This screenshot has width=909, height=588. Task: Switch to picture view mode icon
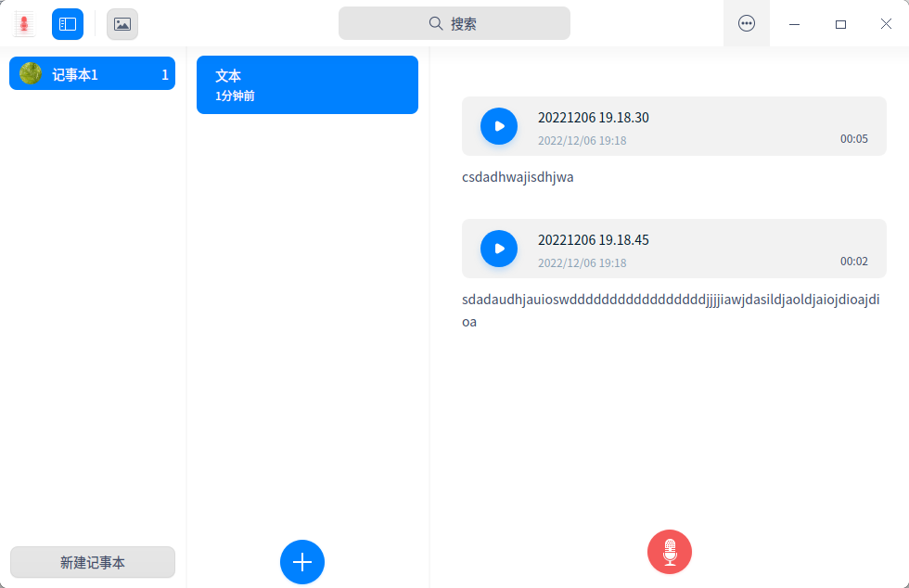tap(122, 24)
